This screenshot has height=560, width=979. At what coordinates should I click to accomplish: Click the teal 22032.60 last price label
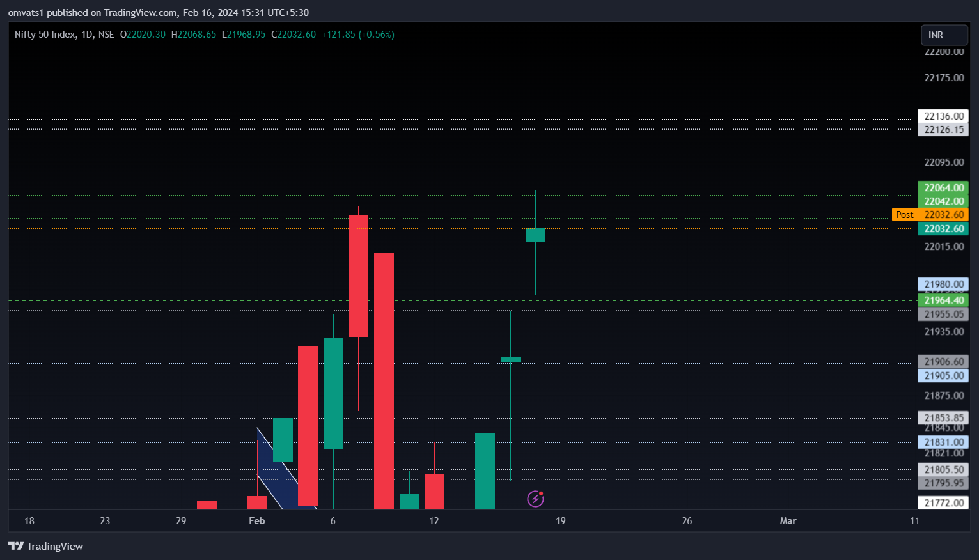tap(943, 229)
